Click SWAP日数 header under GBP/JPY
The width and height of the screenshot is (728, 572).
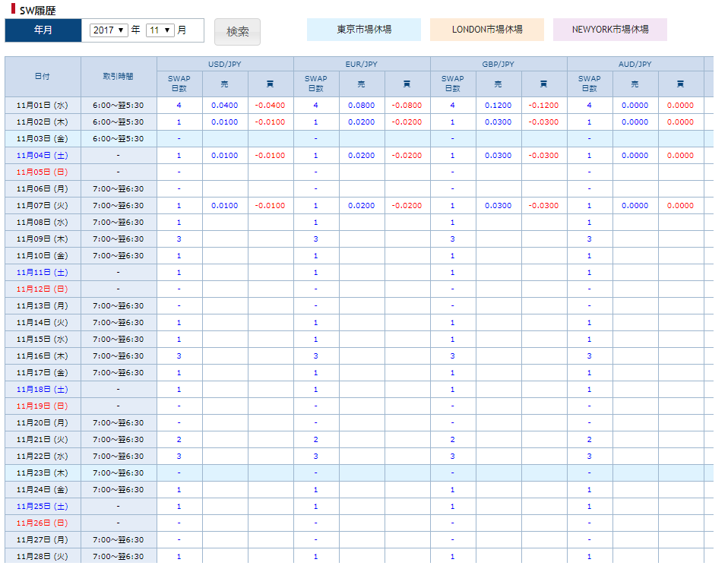[453, 84]
